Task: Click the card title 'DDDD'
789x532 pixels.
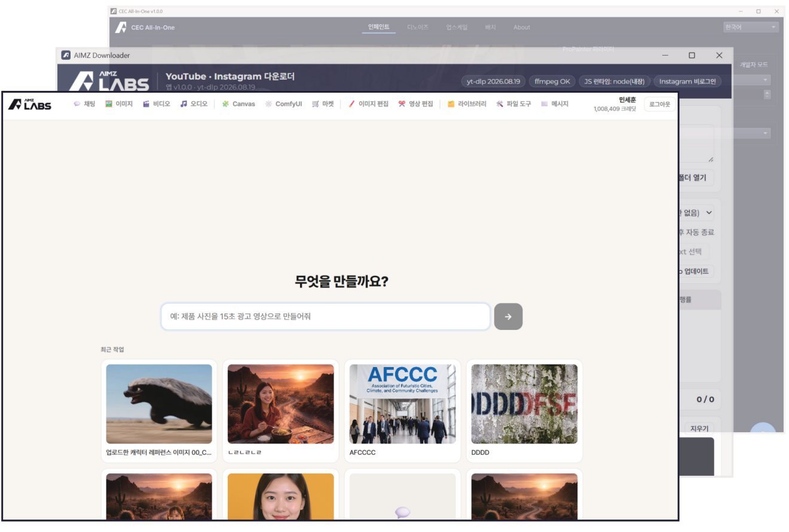Action: point(481,453)
